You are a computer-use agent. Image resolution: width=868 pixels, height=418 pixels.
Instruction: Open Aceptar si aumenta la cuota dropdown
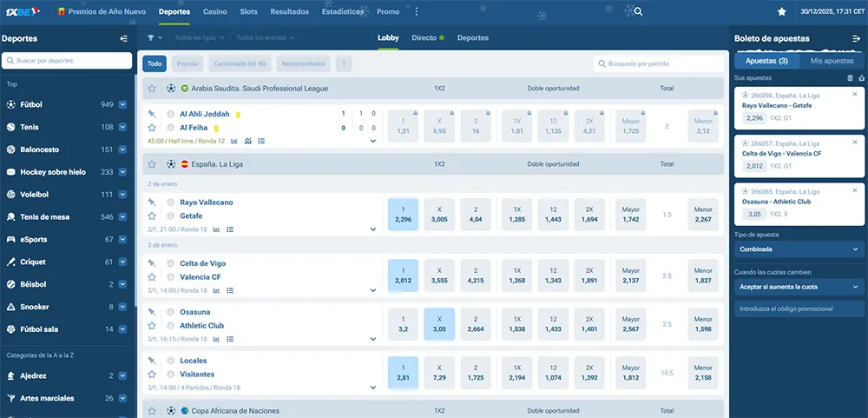click(x=799, y=287)
